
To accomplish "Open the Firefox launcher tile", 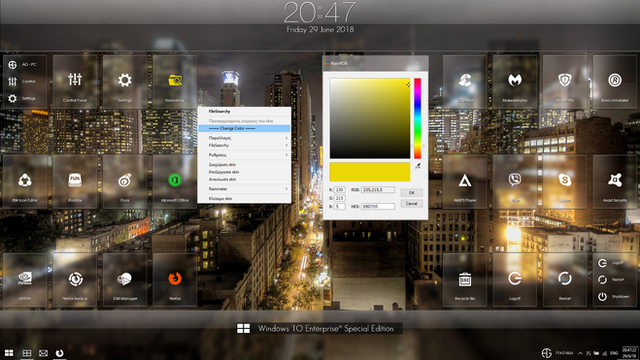I will 175,280.
